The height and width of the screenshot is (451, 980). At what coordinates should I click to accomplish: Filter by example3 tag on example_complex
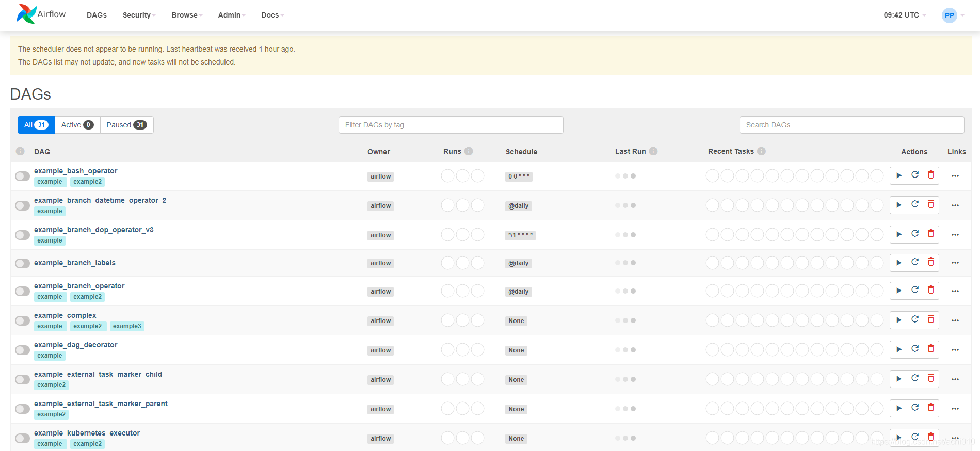click(127, 326)
